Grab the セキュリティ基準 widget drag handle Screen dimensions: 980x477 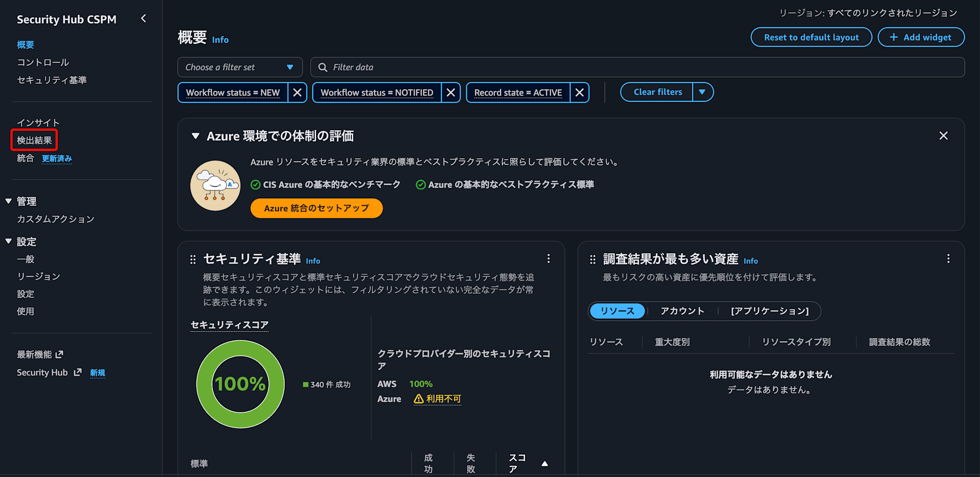[193, 260]
